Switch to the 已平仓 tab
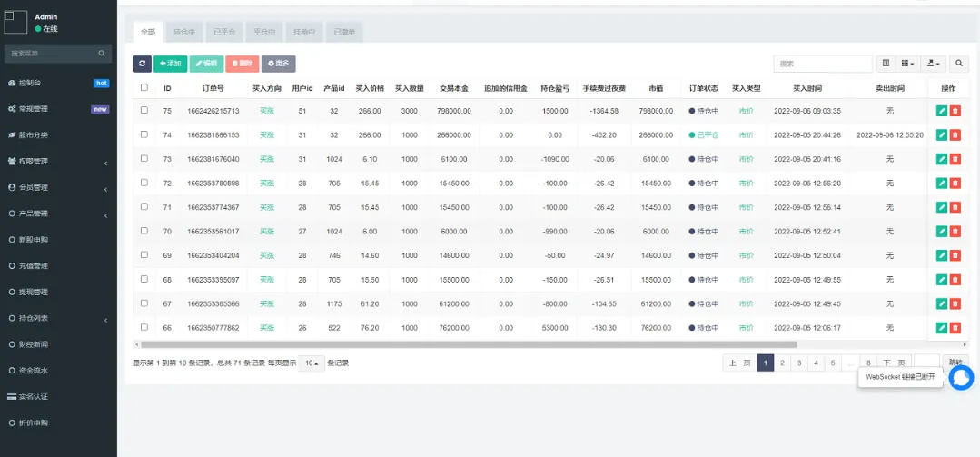Image resolution: width=980 pixels, height=457 pixels. [x=224, y=32]
